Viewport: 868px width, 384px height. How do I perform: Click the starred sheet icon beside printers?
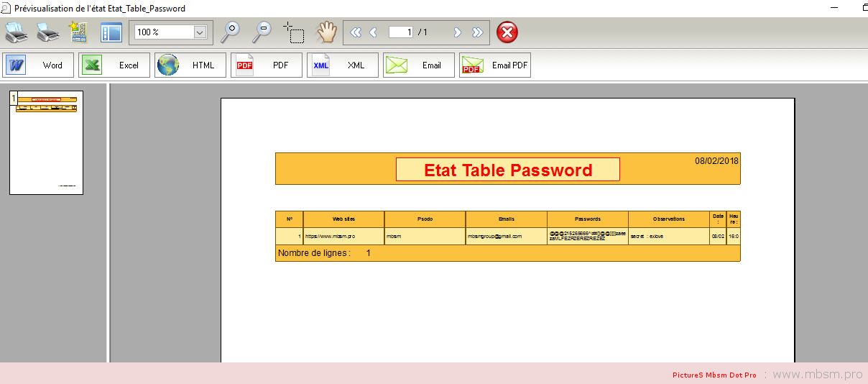pyautogui.click(x=78, y=32)
